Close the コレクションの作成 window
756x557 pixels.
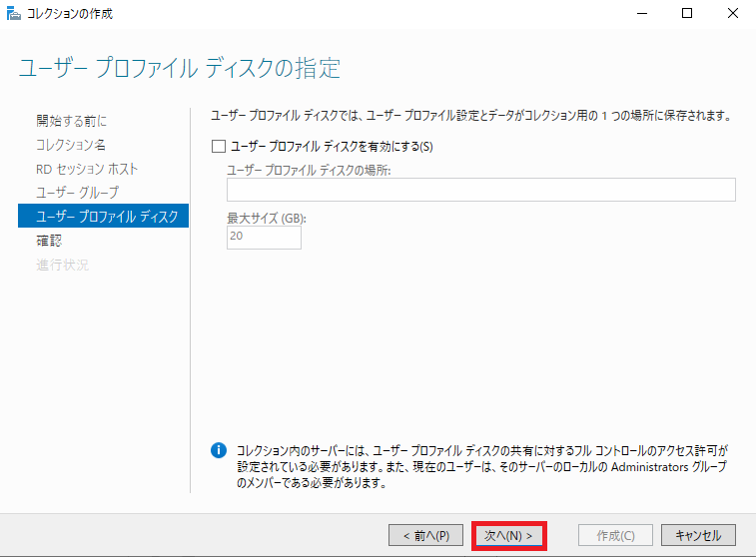coord(733,14)
